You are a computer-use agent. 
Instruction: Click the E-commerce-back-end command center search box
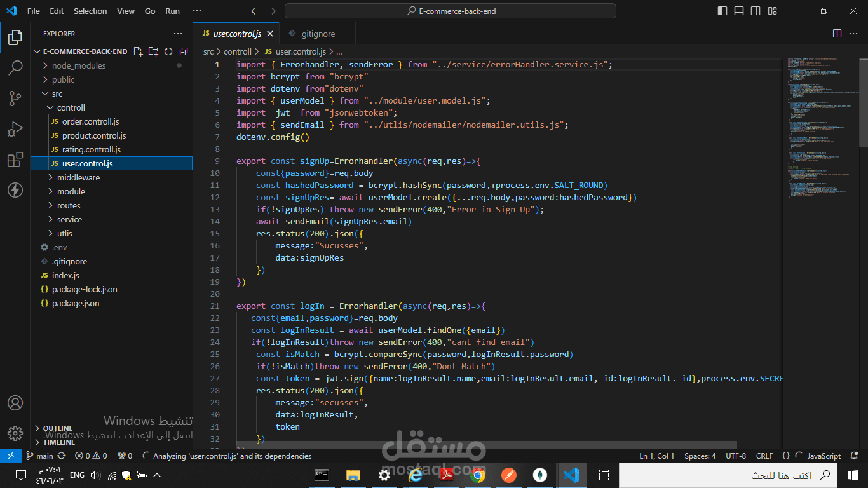[x=451, y=11]
